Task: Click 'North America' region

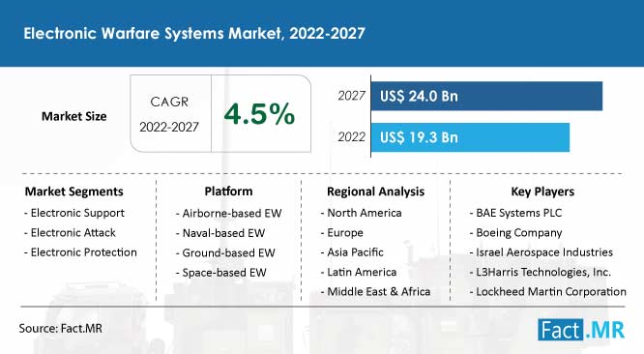Action: point(365,213)
